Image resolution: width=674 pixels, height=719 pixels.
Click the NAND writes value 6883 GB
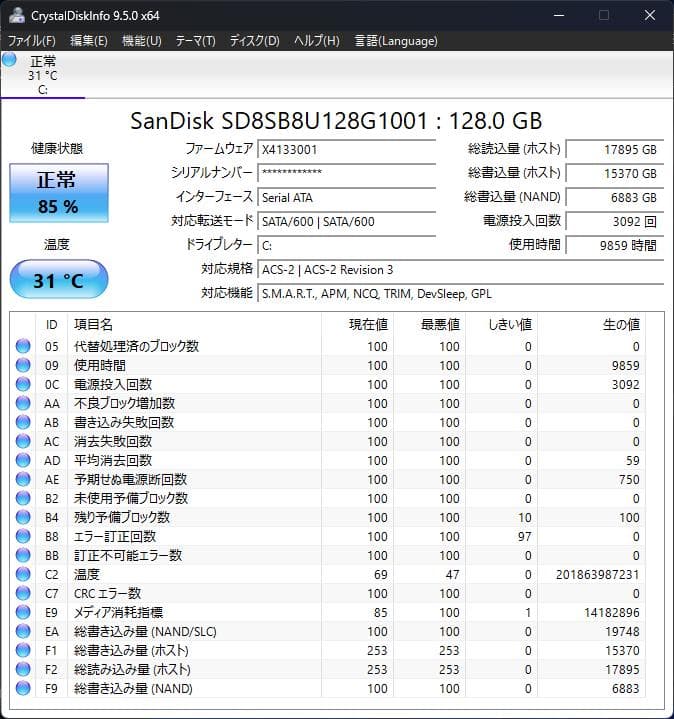(x=615, y=198)
